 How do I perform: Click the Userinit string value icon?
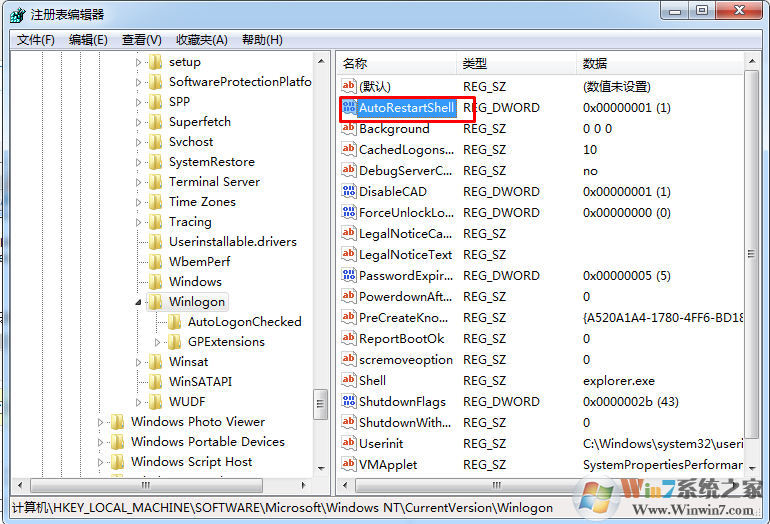[349, 443]
